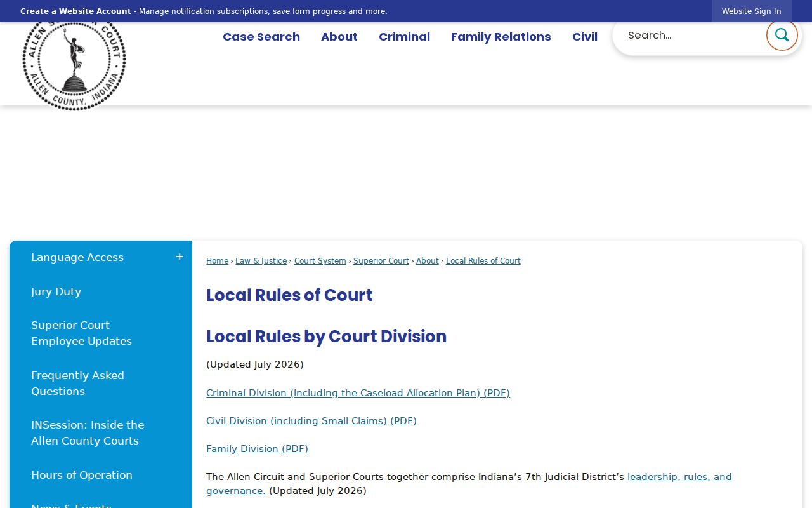This screenshot has height=508, width=812.
Task: Open the Civil navigation menu
Action: pyautogui.click(x=585, y=37)
